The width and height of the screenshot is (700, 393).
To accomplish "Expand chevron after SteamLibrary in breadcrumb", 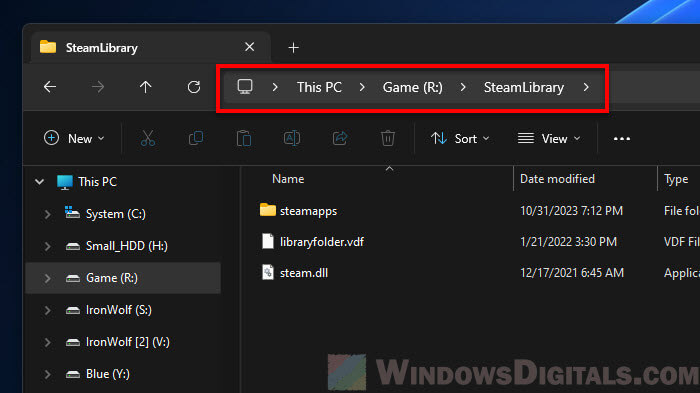I will point(586,87).
